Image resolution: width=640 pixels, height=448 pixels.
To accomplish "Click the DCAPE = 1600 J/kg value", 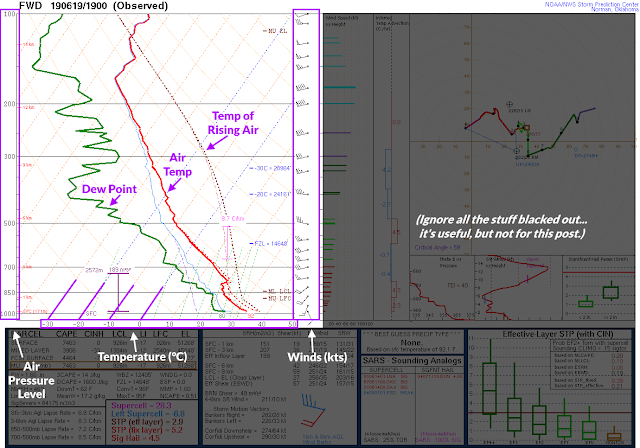I will coord(80,382).
